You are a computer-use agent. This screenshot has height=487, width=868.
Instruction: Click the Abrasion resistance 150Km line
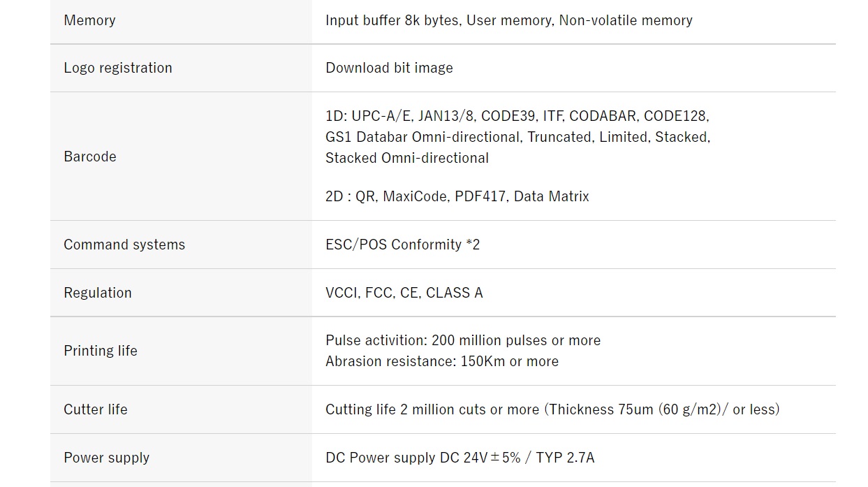coord(442,361)
